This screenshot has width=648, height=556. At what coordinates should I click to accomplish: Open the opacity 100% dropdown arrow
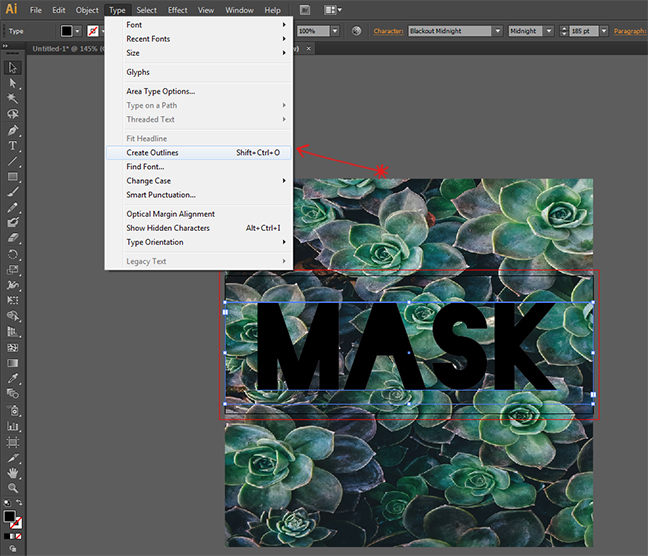click(x=335, y=31)
